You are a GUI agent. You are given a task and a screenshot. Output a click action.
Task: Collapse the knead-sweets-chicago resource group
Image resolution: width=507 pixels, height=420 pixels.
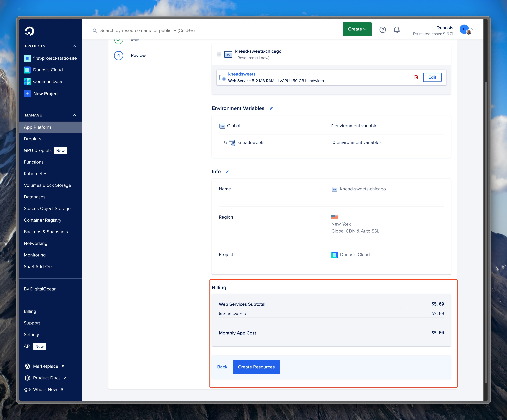point(219,54)
